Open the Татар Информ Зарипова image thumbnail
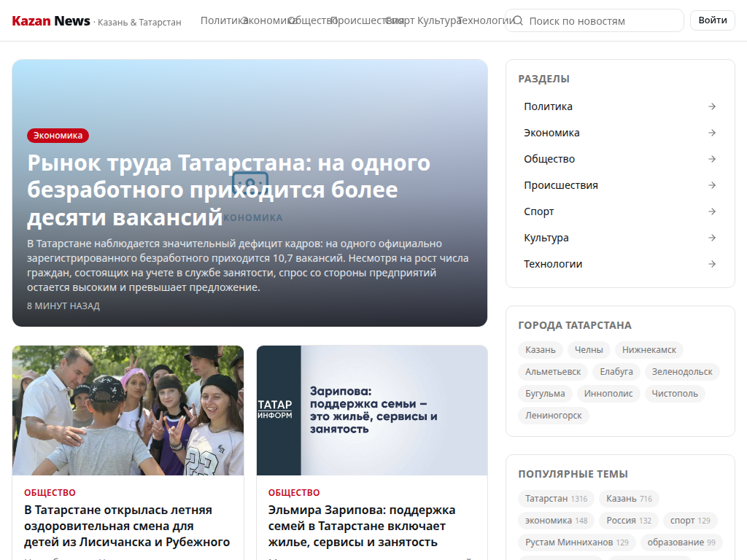This screenshot has width=747, height=560. tap(371, 411)
